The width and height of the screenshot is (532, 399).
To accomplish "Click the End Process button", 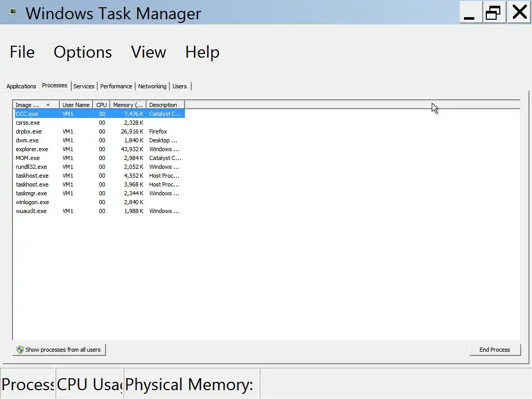I will click(495, 350).
